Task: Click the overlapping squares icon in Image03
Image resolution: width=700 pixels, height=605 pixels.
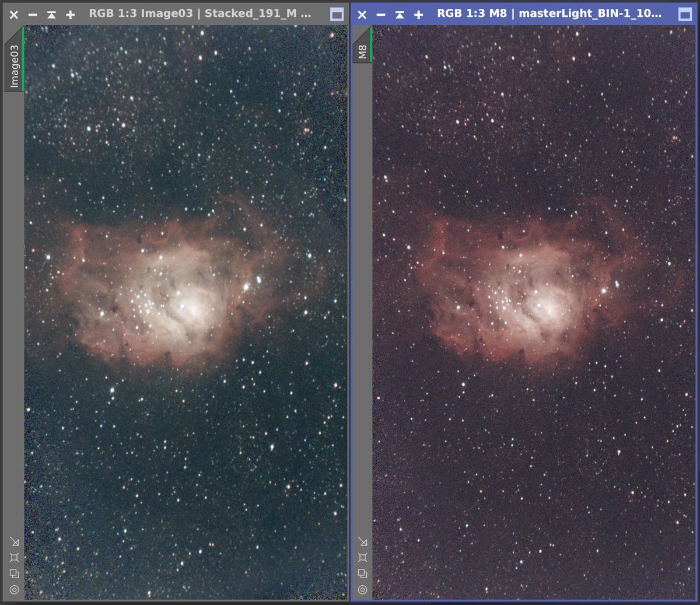Action: coord(14,573)
